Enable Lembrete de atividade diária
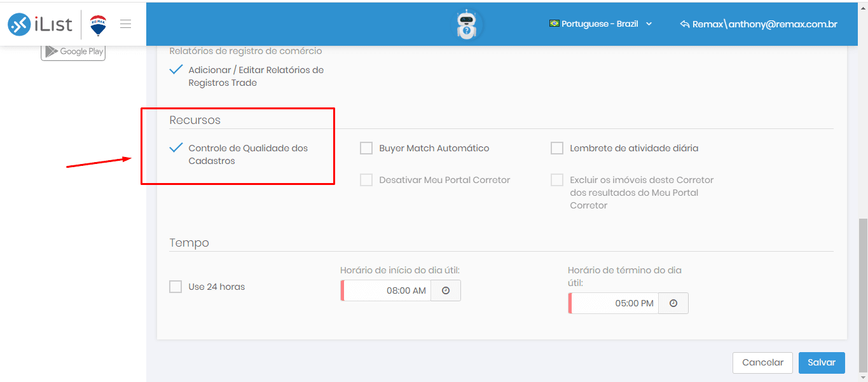Image resolution: width=868 pixels, height=382 pixels. click(x=557, y=148)
